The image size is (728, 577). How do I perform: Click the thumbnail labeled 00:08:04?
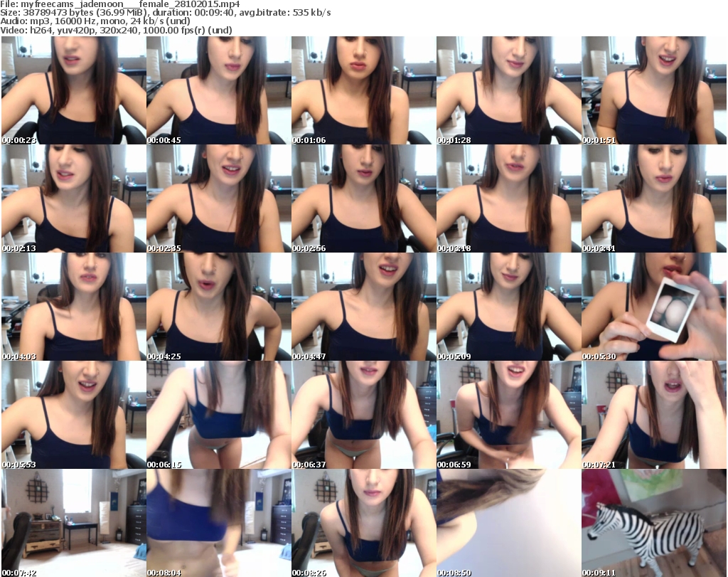219,523
